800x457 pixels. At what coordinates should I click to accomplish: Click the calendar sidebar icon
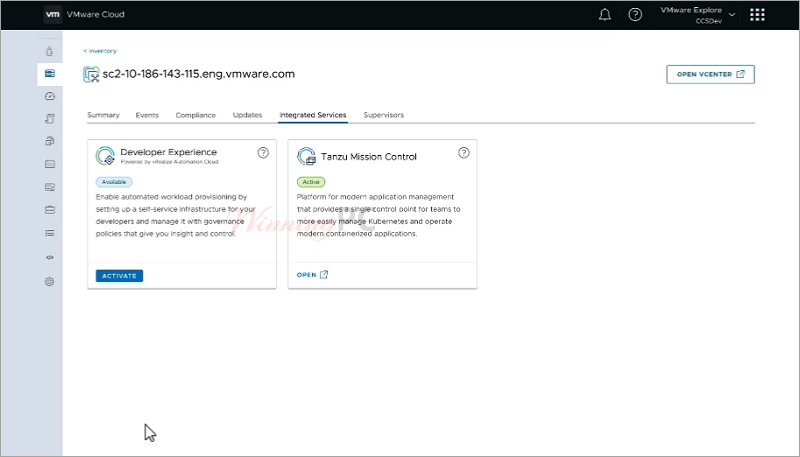[49, 164]
